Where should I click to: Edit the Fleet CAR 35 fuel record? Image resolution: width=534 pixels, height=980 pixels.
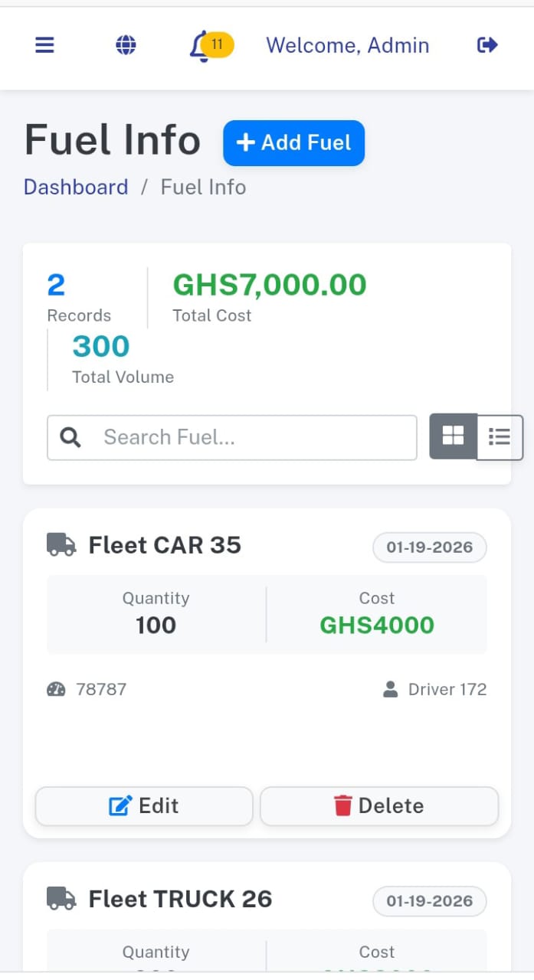pos(144,805)
